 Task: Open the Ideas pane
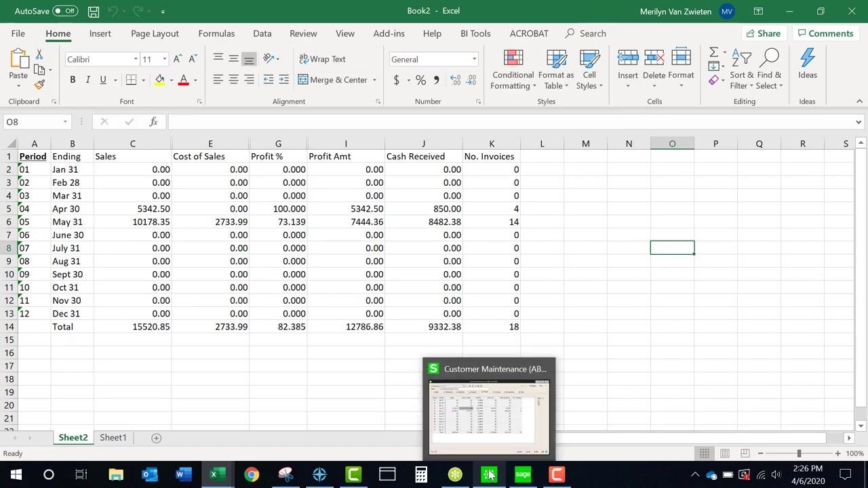click(808, 64)
